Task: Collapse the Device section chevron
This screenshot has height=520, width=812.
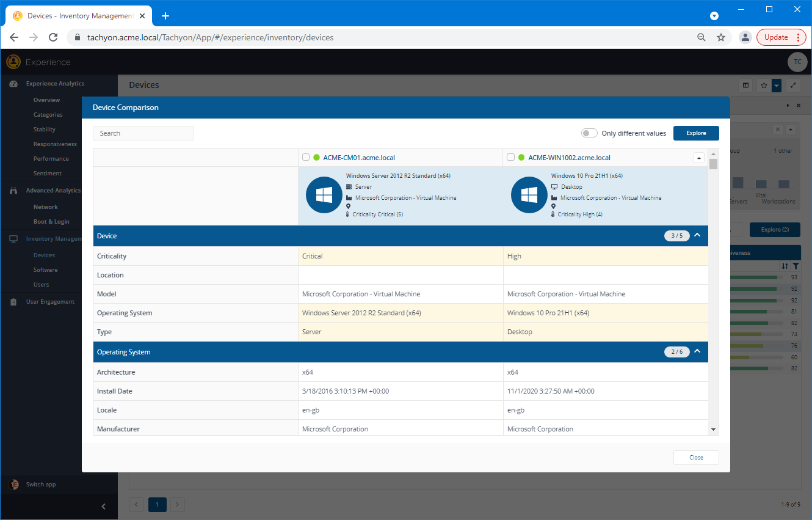Action: (697, 235)
